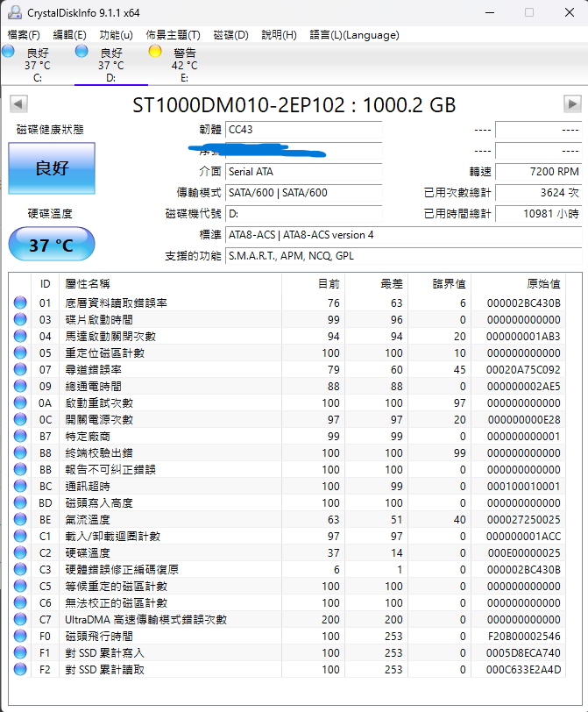Click the rotation rate value 7200 RPM
The image size is (588, 712).
pos(539,172)
